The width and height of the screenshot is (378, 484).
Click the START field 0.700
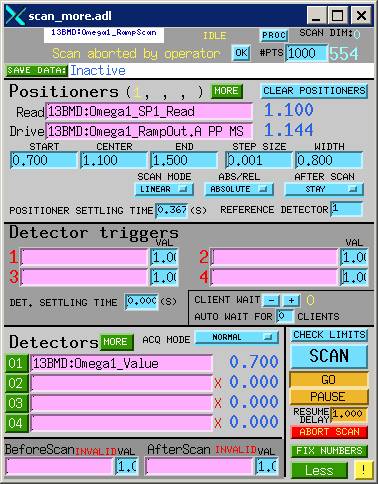pos(43,161)
